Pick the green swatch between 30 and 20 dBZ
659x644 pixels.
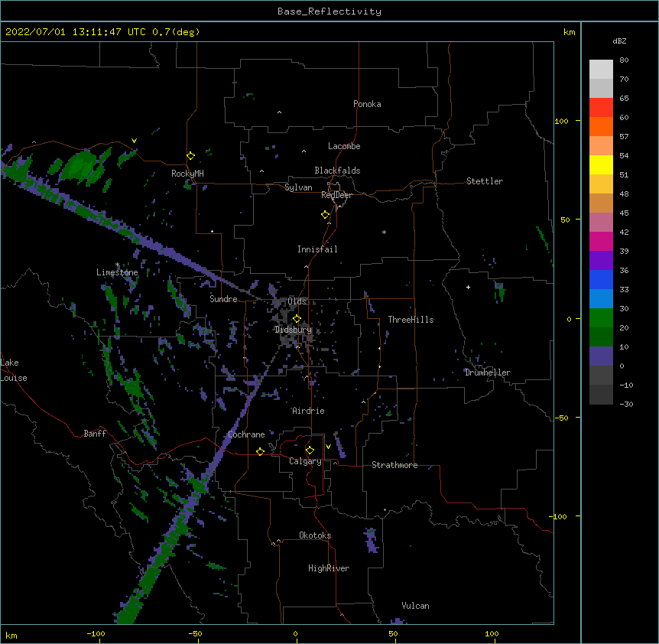tap(601, 318)
